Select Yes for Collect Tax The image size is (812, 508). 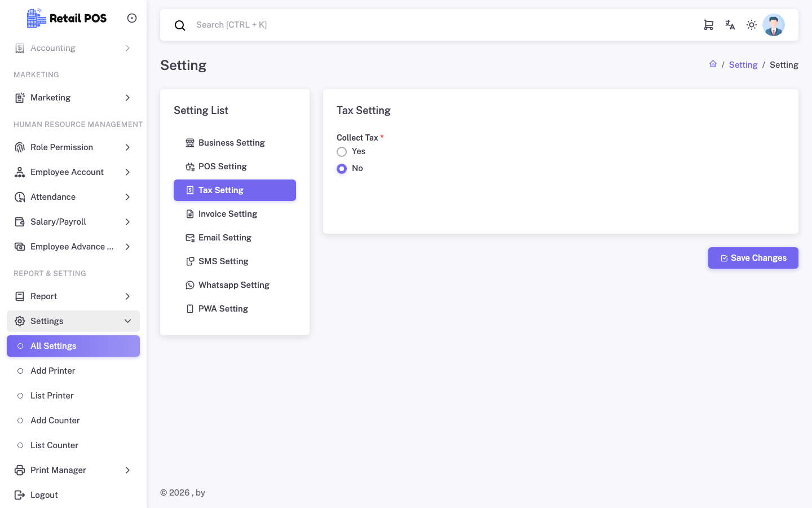point(342,152)
